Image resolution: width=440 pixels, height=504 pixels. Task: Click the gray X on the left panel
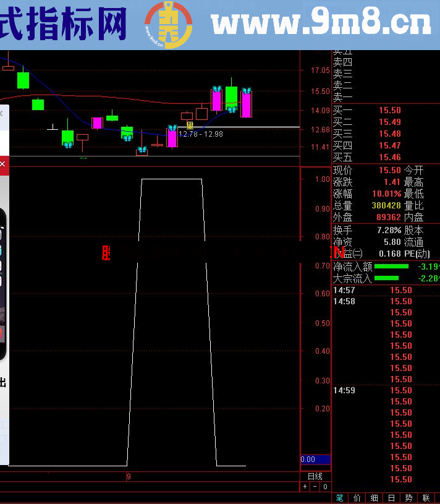tap(2, 114)
